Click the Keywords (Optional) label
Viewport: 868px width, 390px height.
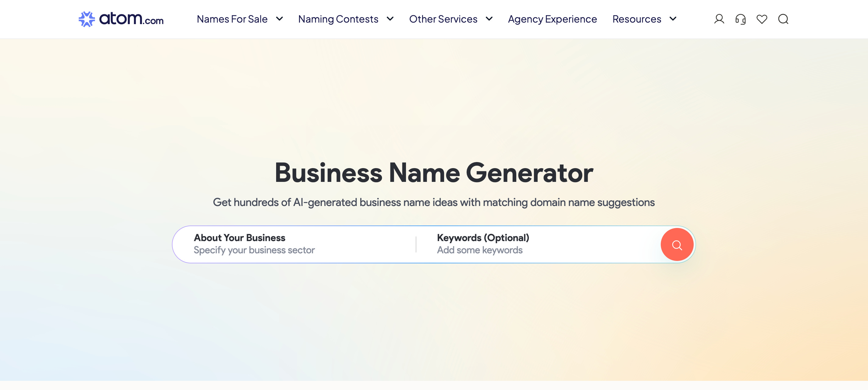tap(483, 237)
